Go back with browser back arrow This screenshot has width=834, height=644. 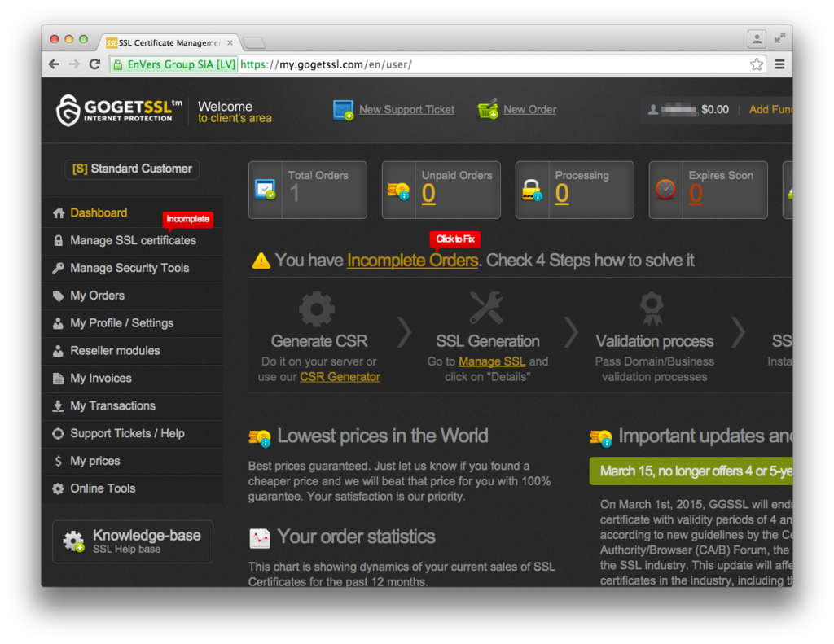pyautogui.click(x=54, y=64)
